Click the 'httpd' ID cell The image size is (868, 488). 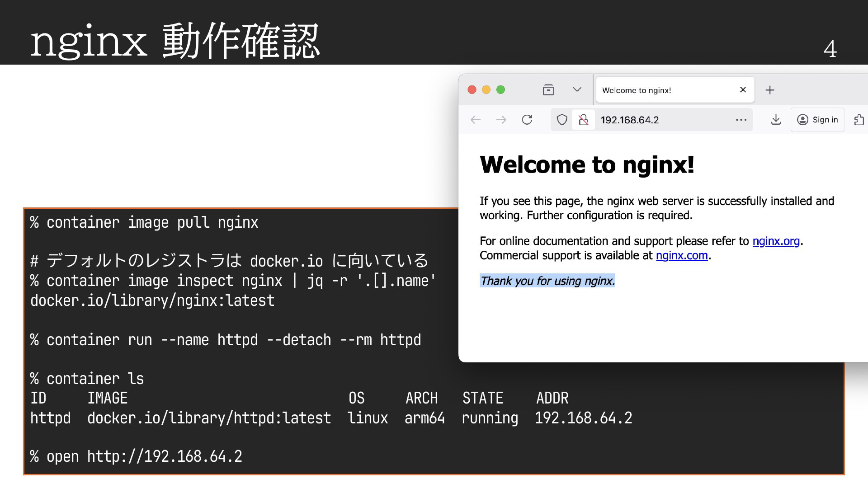point(50,418)
